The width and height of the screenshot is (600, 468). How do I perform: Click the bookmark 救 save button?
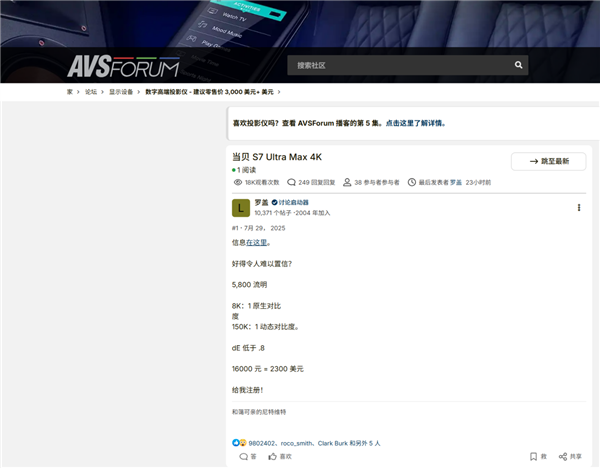(x=538, y=457)
